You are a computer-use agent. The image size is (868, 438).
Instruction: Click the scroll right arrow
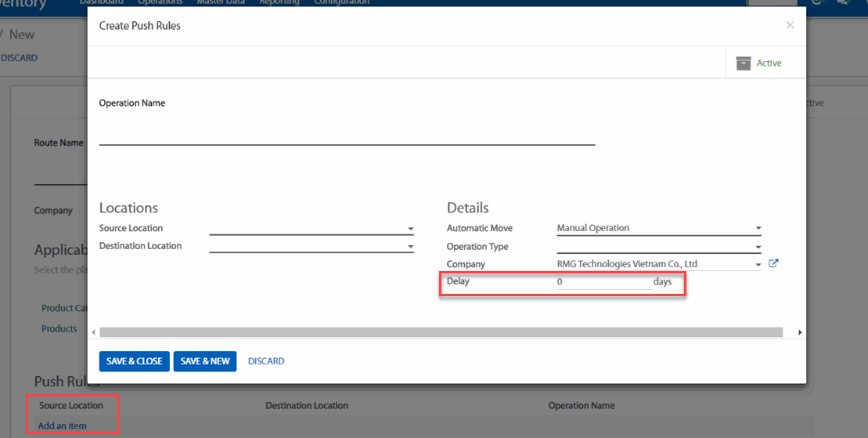(x=799, y=332)
